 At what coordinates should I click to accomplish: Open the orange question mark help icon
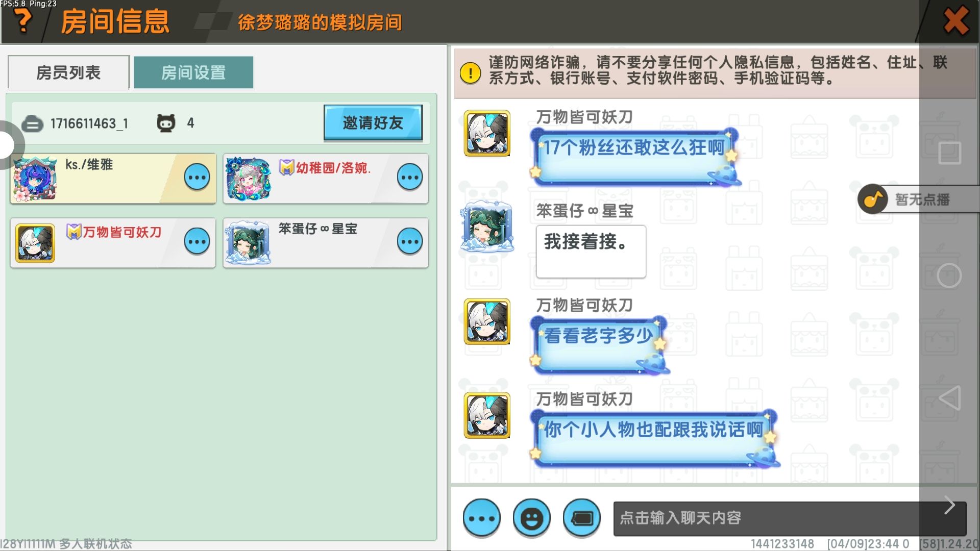tap(22, 20)
